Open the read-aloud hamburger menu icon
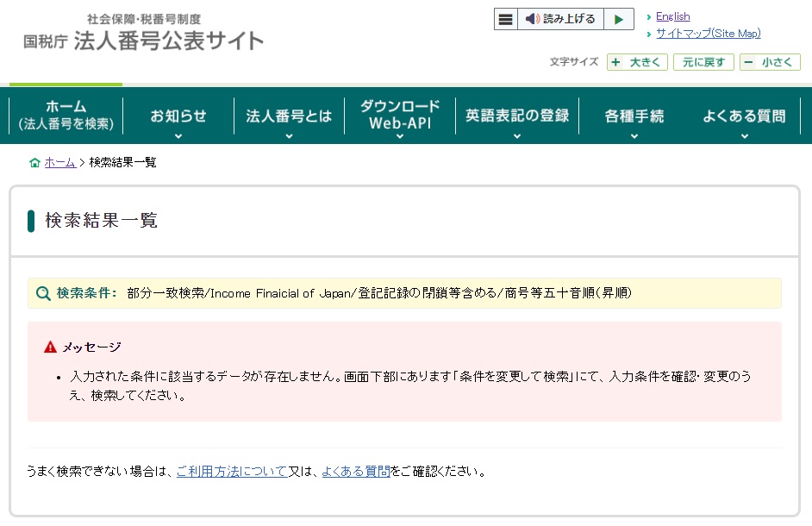 coord(505,19)
